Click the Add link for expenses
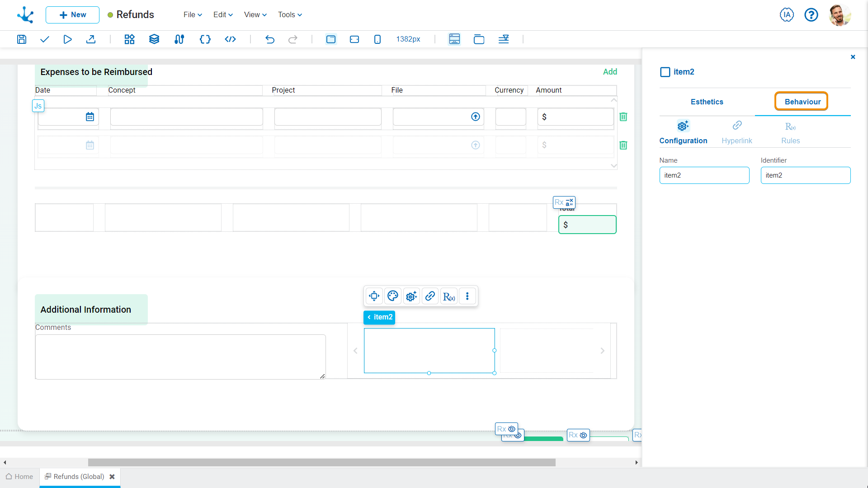The height and width of the screenshot is (488, 868). point(610,72)
